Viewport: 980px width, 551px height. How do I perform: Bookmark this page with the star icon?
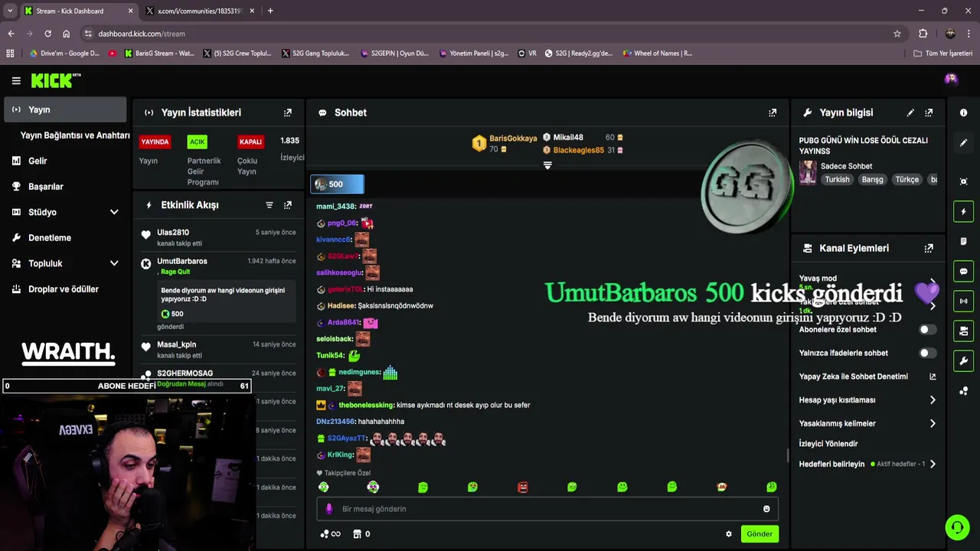click(897, 34)
